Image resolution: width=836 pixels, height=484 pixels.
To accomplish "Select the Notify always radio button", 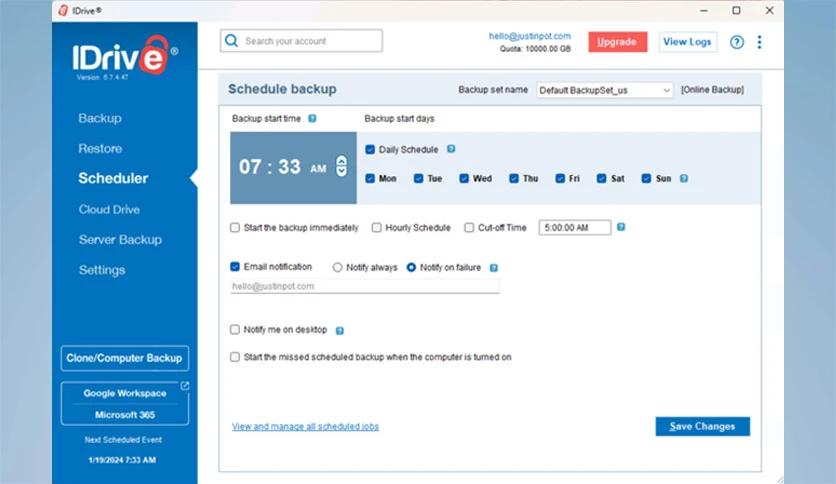I will 337,267.
